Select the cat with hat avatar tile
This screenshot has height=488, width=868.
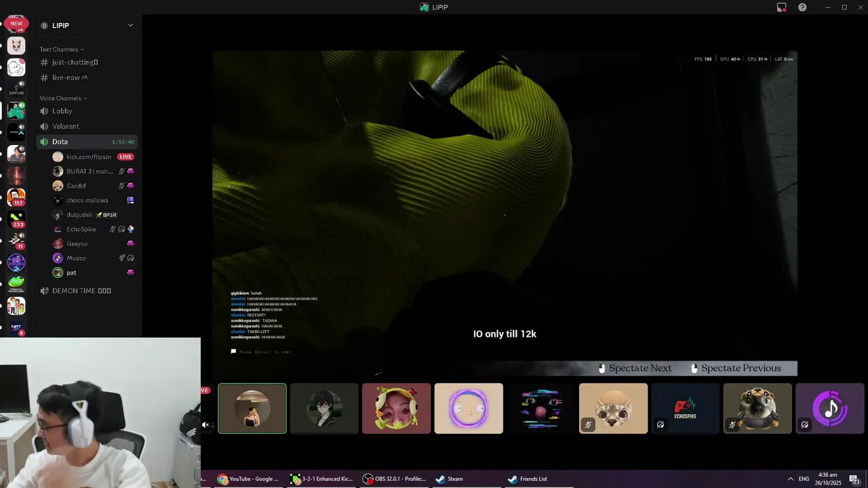tap(613, 409)
